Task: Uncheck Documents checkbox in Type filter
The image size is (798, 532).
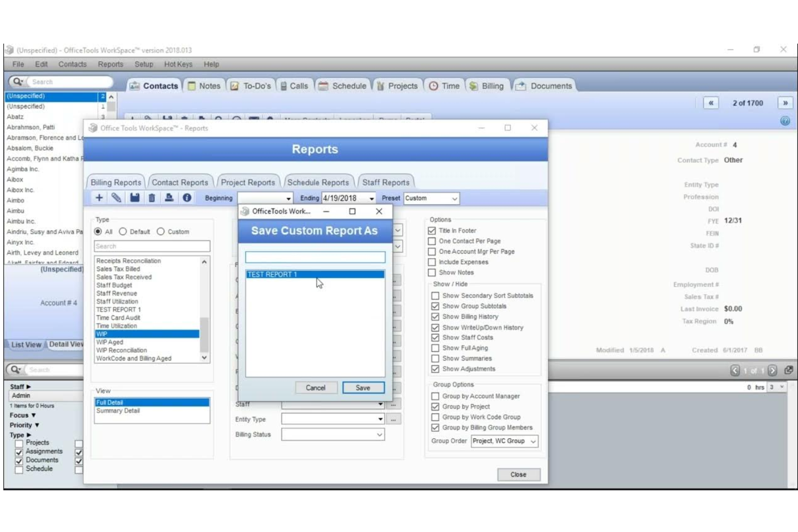Action: click(19, 460)
